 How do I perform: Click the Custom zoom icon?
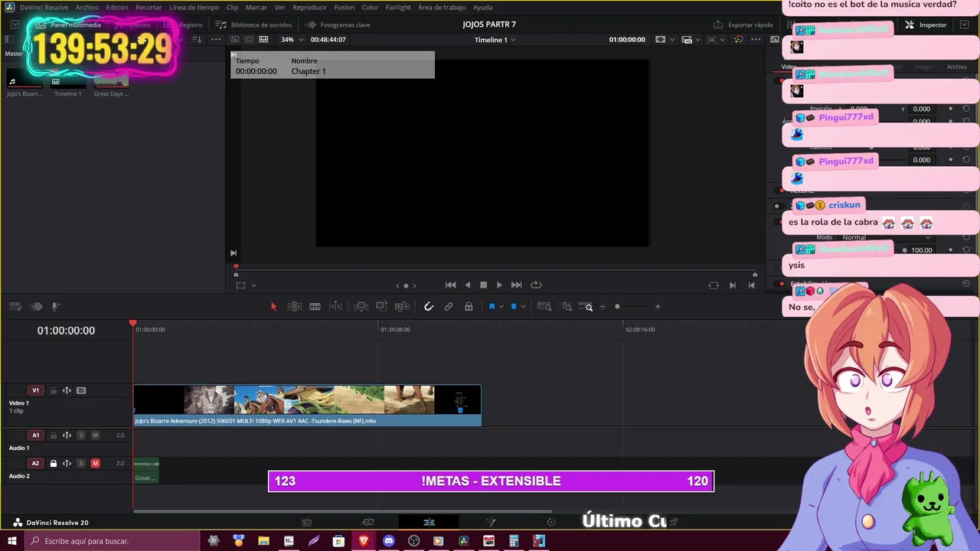587,307
